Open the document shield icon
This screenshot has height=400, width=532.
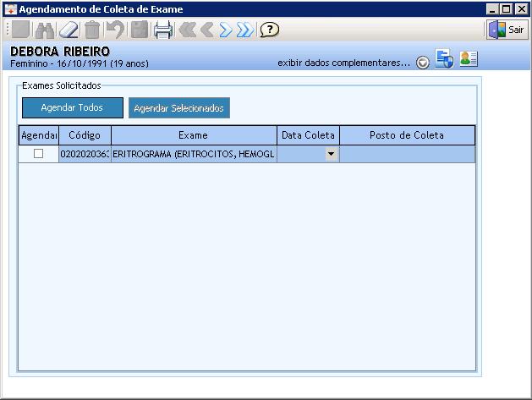(444, 58)
